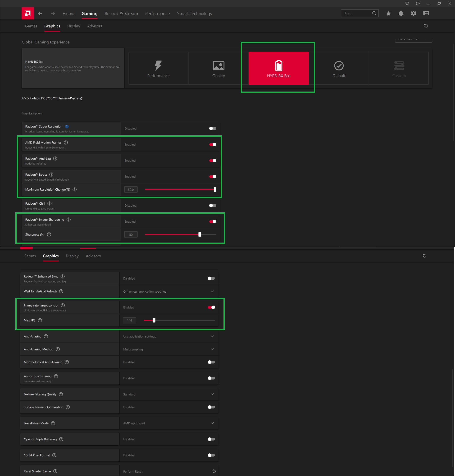This screenshot has width=455, height=476.
Task: Open settings gear icon
Action: click(x=413, y=13)
